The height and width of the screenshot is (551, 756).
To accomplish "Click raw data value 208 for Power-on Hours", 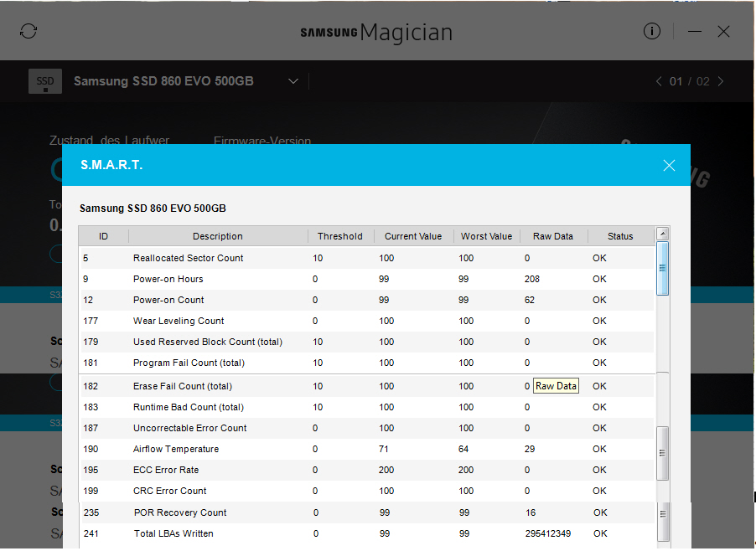I will pos(532,280).
